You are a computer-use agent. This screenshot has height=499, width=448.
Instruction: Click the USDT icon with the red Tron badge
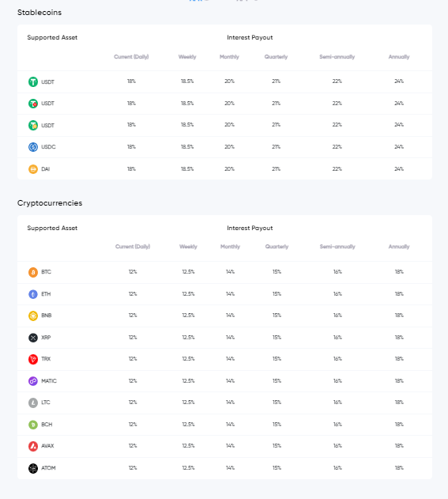pos(33,104)
